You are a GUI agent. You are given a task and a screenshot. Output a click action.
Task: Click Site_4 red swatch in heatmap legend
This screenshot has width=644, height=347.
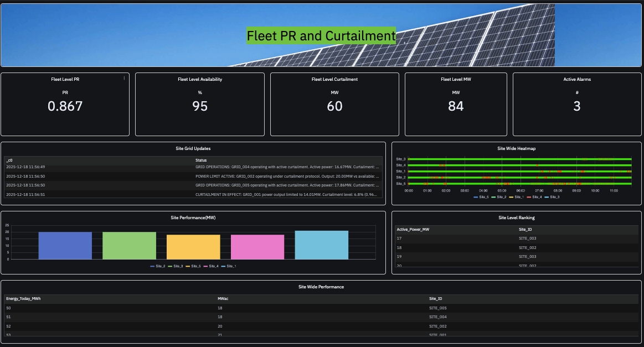[529, 197]
